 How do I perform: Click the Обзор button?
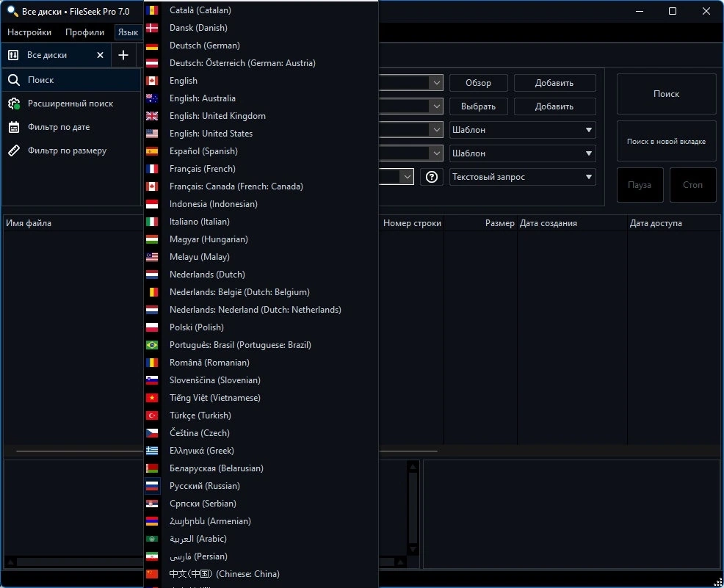tap(478, 83)
